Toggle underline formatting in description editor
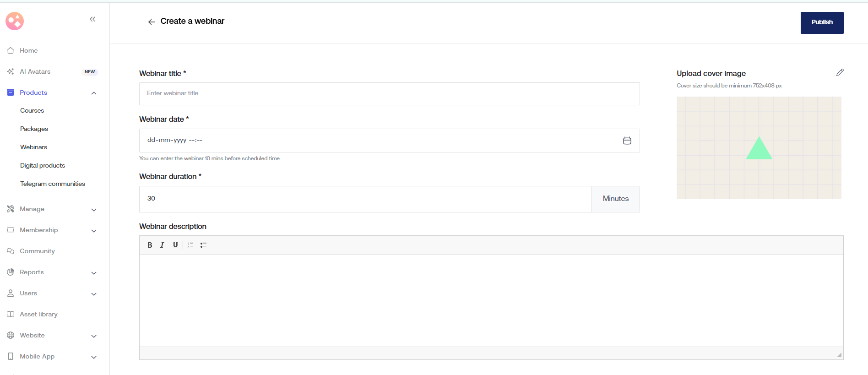868x375 pixels. [x=175, y=245]
